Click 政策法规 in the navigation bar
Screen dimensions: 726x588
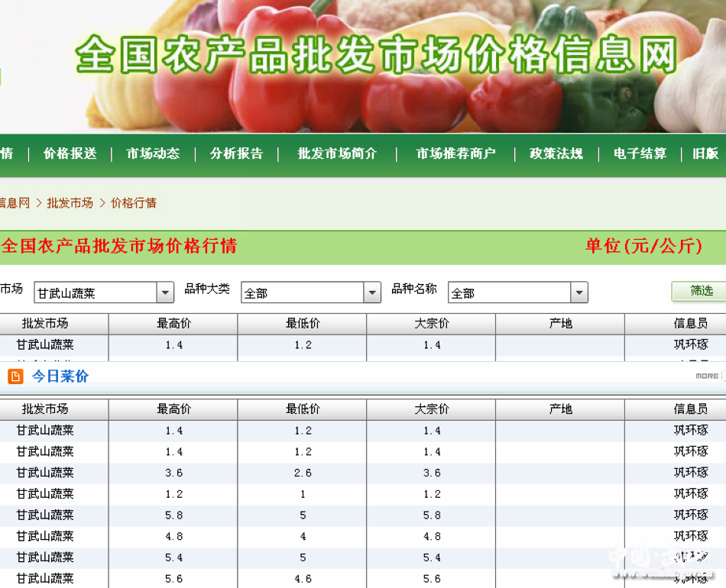[556, 153]
